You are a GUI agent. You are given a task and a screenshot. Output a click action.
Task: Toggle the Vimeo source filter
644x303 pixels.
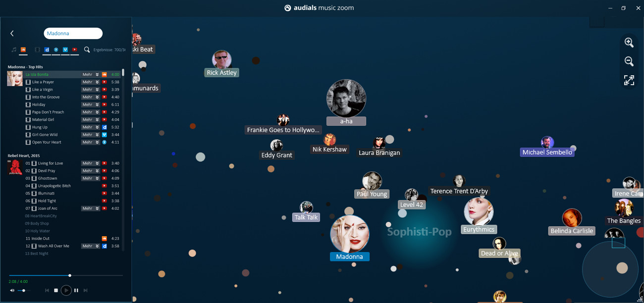click(65, 50)
